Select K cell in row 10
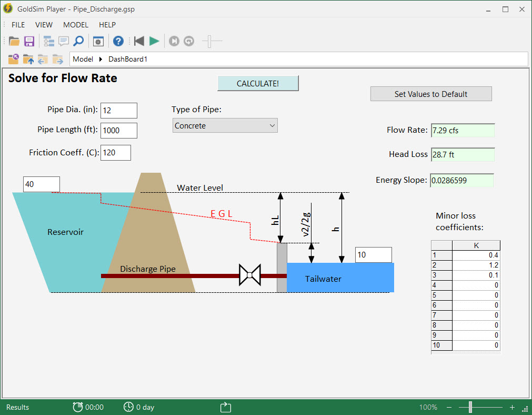The image size is (532, 415). click(x=476, y=345)
